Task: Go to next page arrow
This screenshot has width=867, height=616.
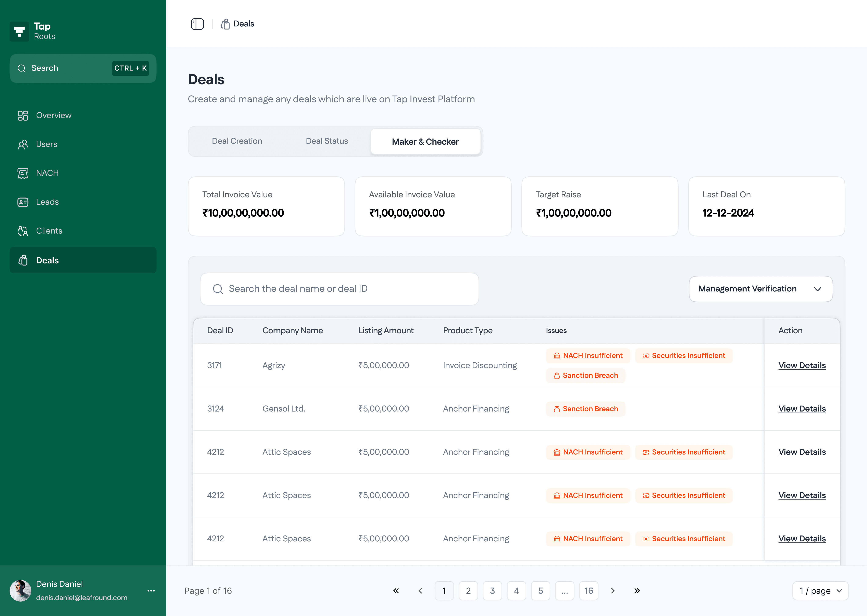Action: click(613, 591)
